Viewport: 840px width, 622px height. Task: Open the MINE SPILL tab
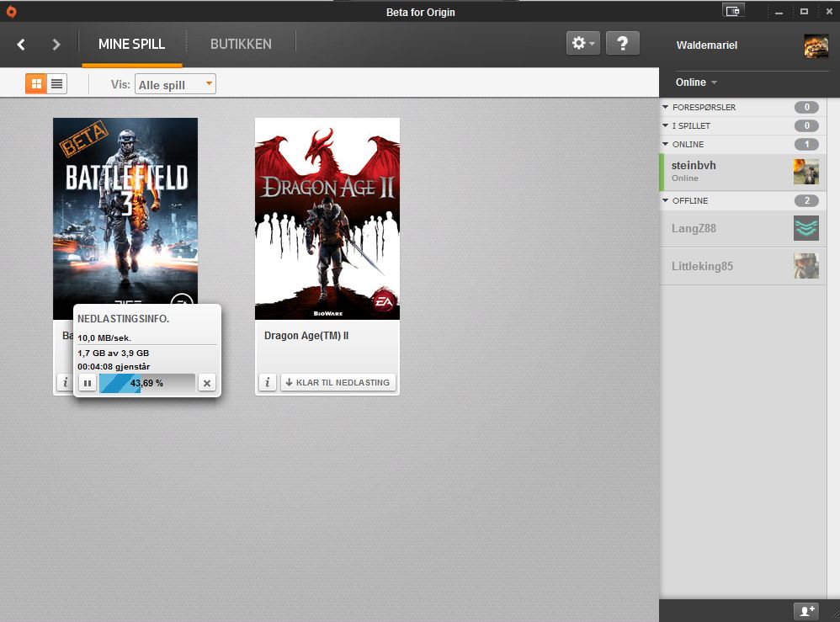pos(132,44)
